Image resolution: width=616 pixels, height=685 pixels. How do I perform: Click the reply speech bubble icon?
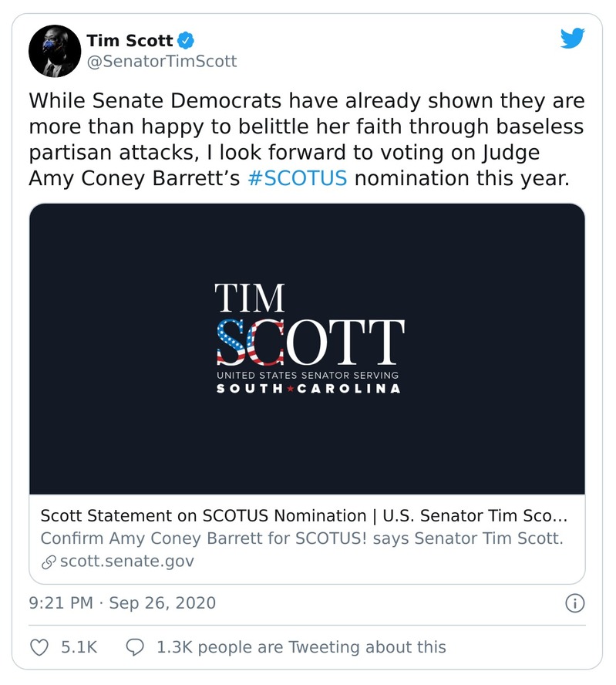135,646
